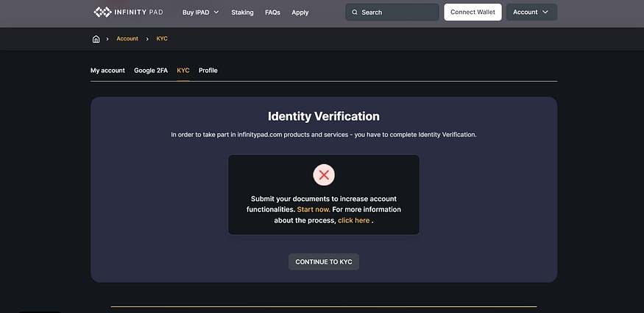The width and height of the screenshot is (644, 313).
Task: Navigate to Account in the breadcrumb trail
Action: (127, 38)
